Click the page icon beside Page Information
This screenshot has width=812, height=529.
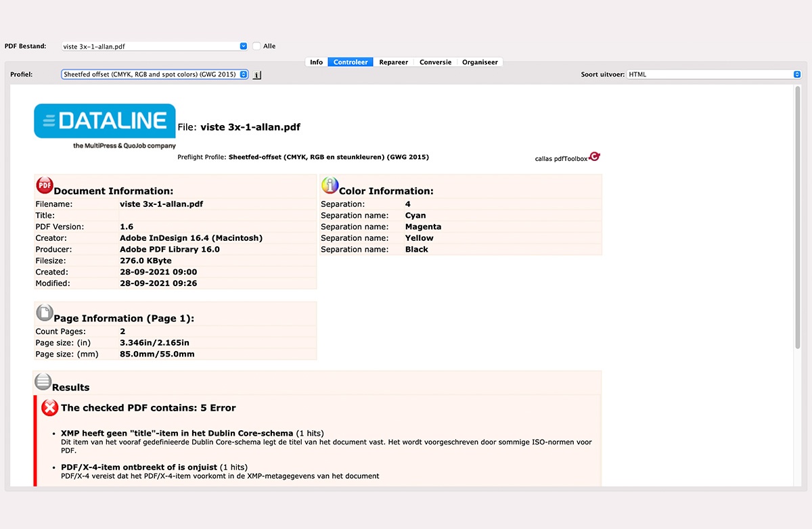[45, 313]
